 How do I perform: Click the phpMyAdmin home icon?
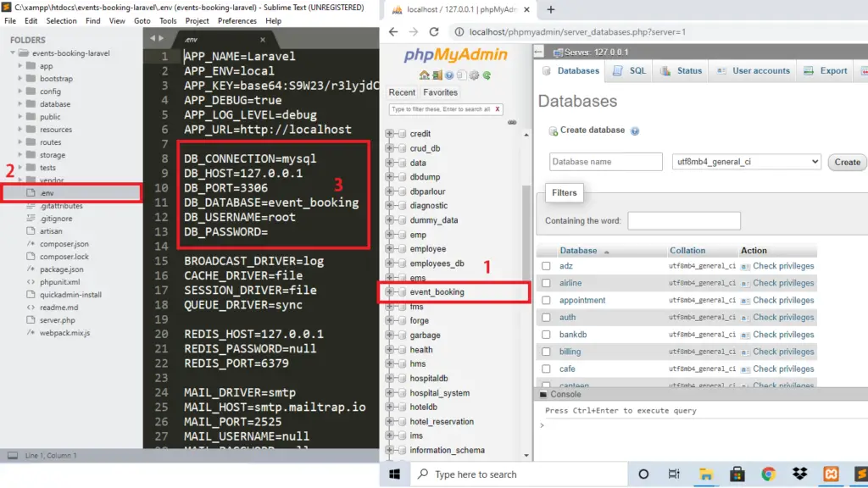424,75
